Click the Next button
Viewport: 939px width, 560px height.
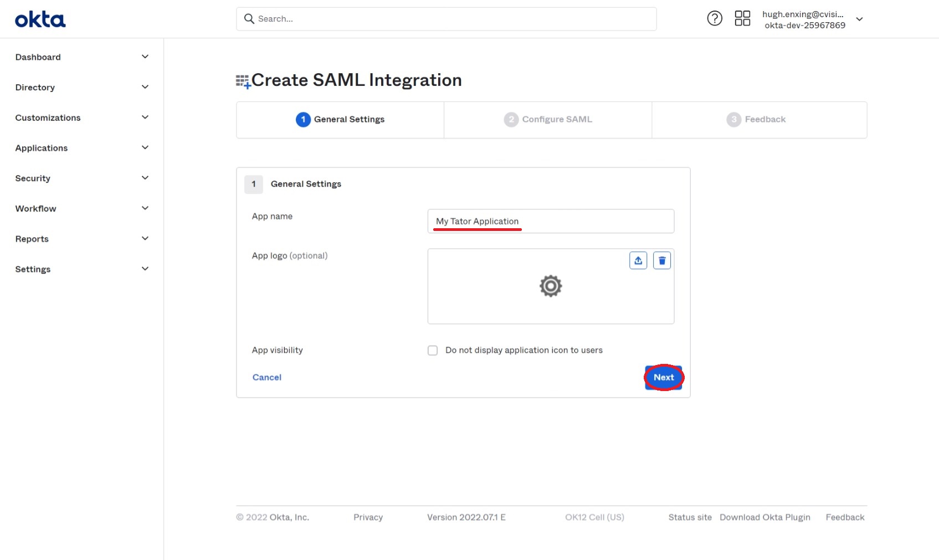(664, 378)
